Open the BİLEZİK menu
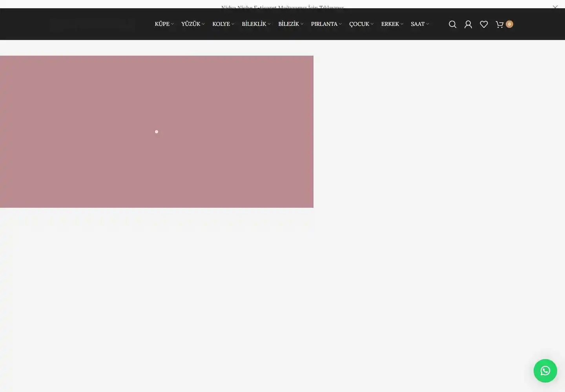The height and width of the screenshot is (392, 565). coord(288,24)
